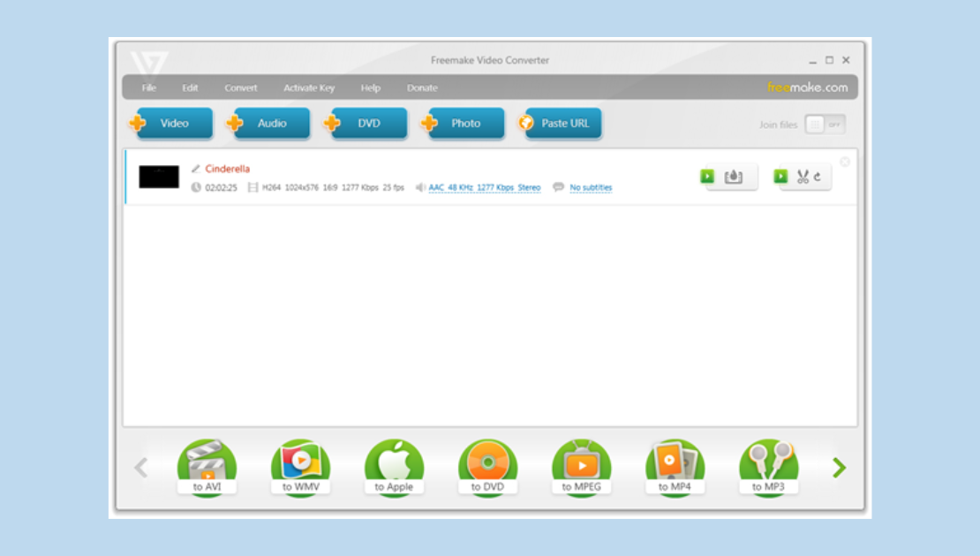Open the Help menu
Image resolution: width=980 pixels, height=556 pixels.
pos(370,88)
